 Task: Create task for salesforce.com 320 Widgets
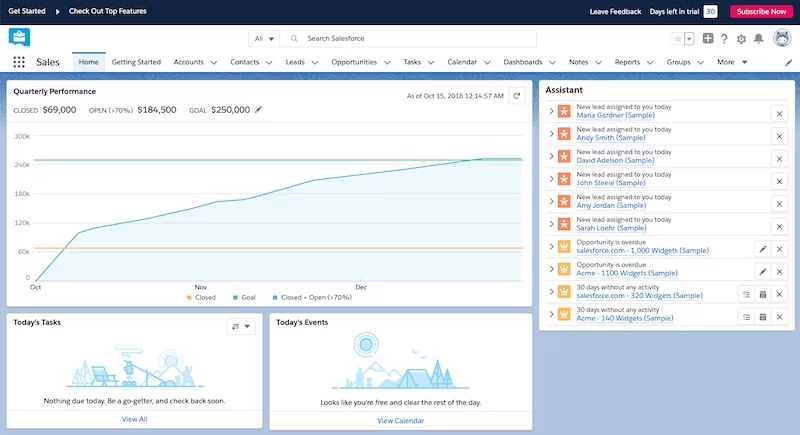(746, 294)
